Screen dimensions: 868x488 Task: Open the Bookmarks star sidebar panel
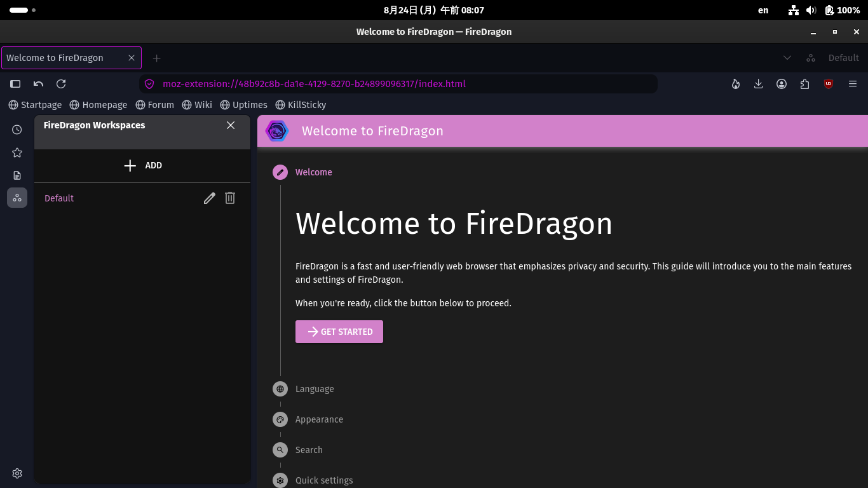(x=17, y=152)
